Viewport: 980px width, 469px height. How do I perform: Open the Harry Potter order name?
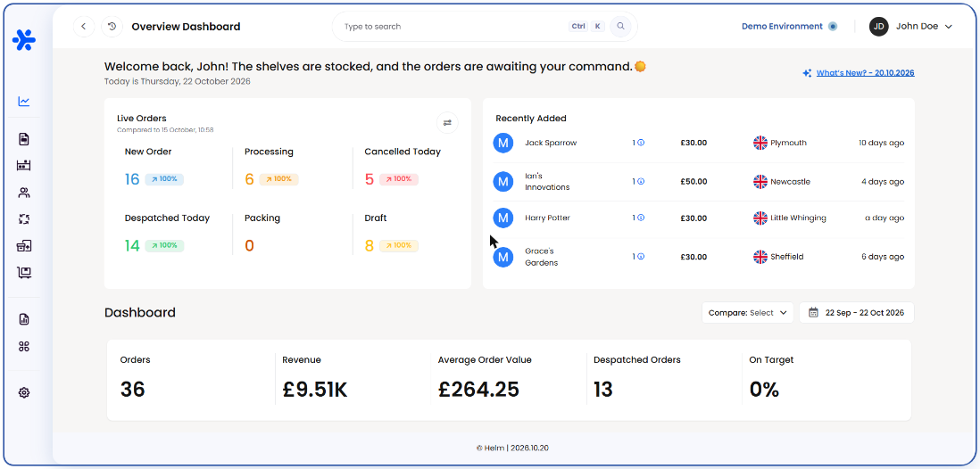coord(547,218)
